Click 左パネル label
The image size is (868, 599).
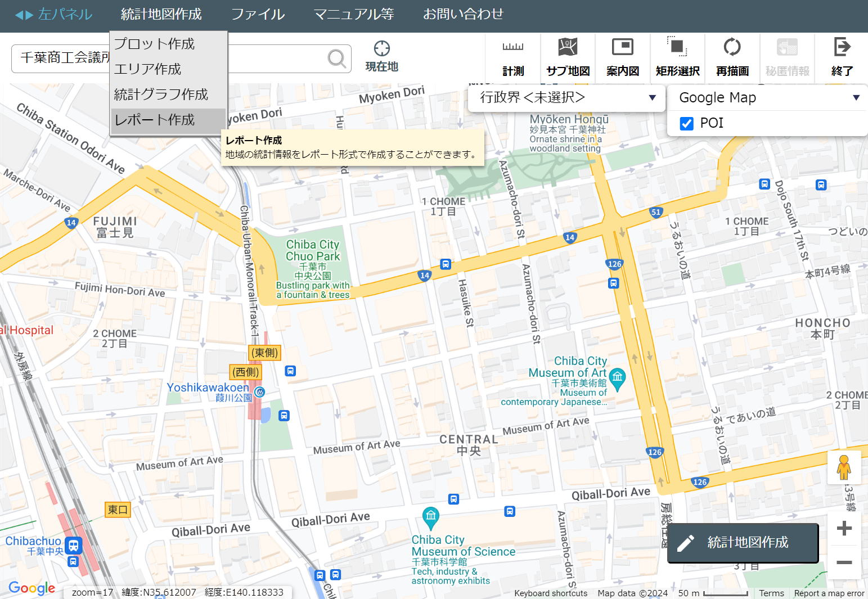point(65,15)
